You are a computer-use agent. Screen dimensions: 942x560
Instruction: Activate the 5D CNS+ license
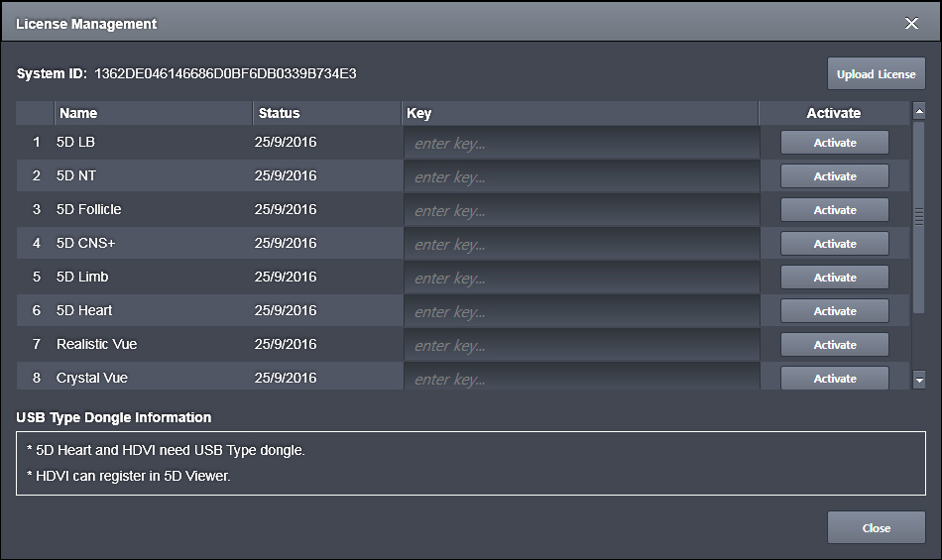pos(834,244)
